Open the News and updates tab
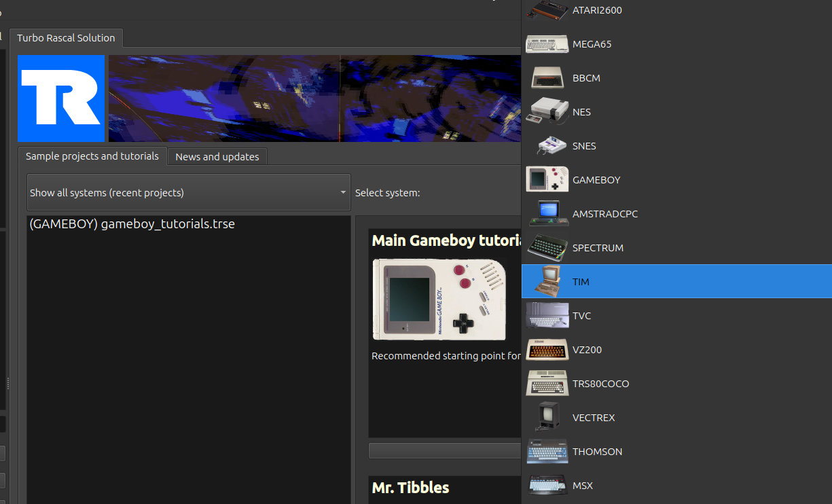Viewport: 832px width, 504px height. tap(217, 157)
